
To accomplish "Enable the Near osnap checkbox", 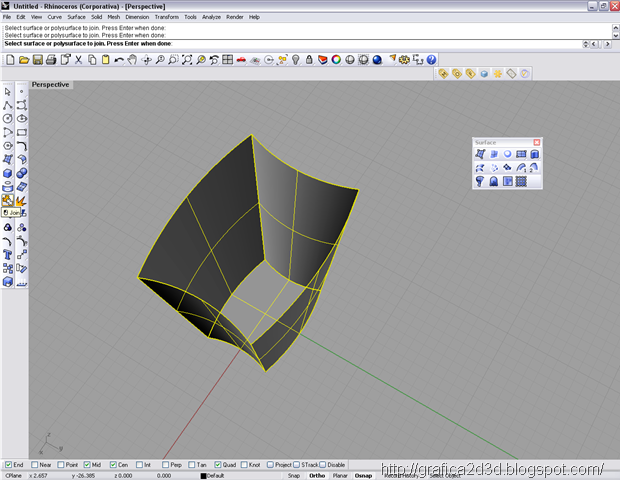I will (34, 465).
